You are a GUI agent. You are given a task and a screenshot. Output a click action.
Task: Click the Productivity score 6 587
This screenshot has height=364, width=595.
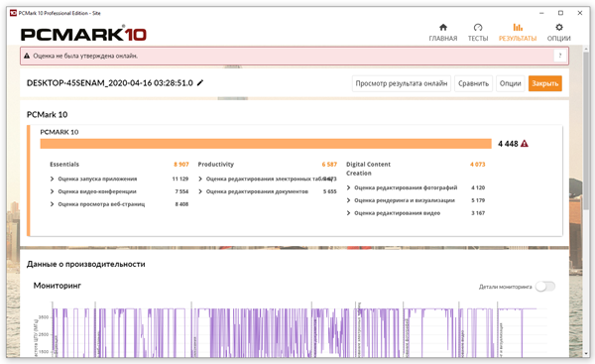click(x=329, y=165)
